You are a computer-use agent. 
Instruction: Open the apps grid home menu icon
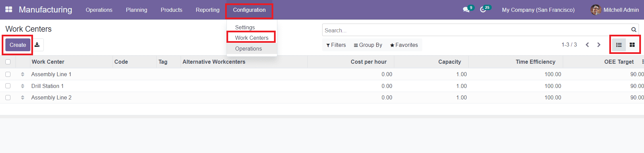[x=9, y=9]
